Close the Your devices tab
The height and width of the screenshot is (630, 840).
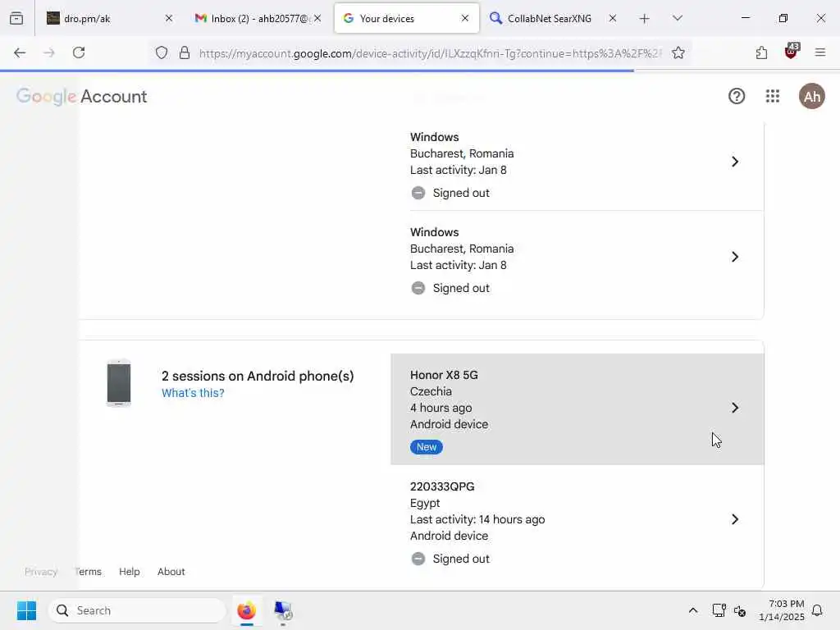(x=465, y=18)
